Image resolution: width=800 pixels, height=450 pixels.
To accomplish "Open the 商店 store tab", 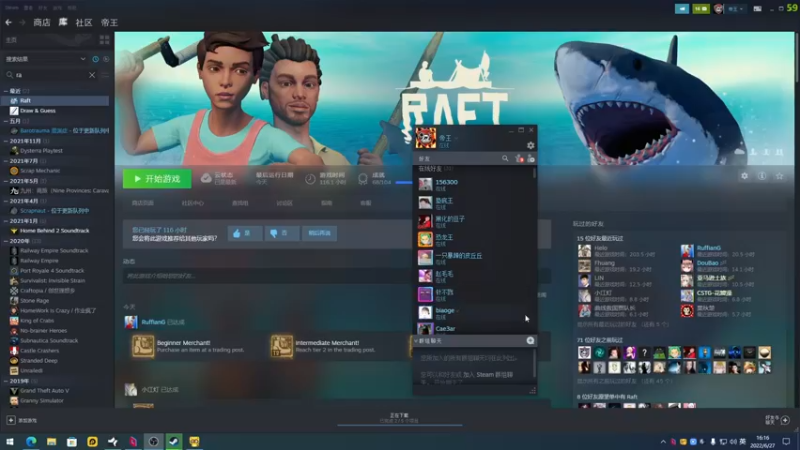I will (x=42, y=22).
